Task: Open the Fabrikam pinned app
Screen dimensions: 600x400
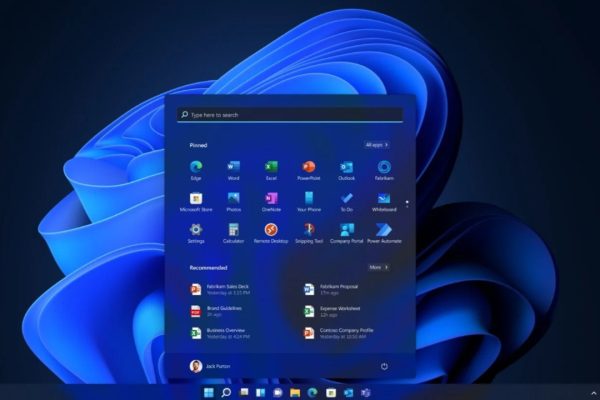Action: [384, 170]
